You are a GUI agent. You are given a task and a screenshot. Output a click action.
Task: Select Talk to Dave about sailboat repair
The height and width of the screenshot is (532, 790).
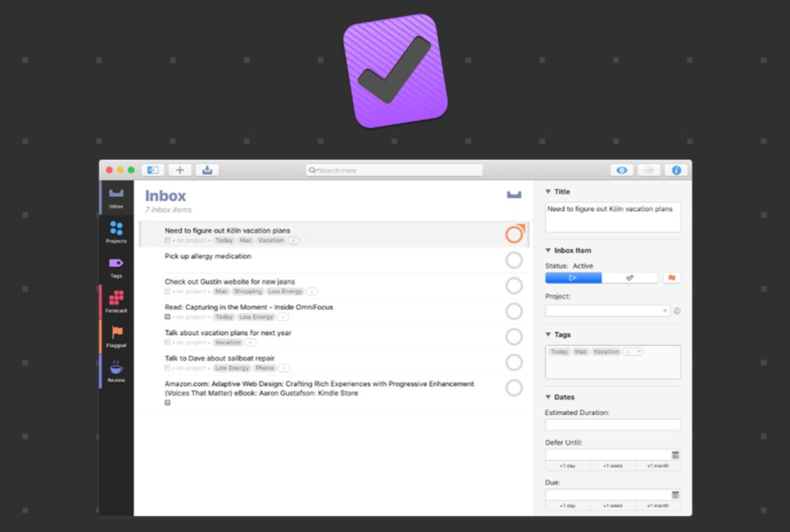[219, 358]
